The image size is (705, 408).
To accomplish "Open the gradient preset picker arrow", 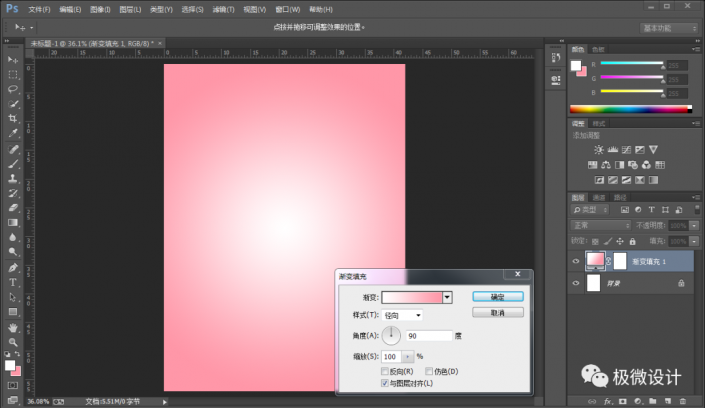I will (x=448, y=297).
